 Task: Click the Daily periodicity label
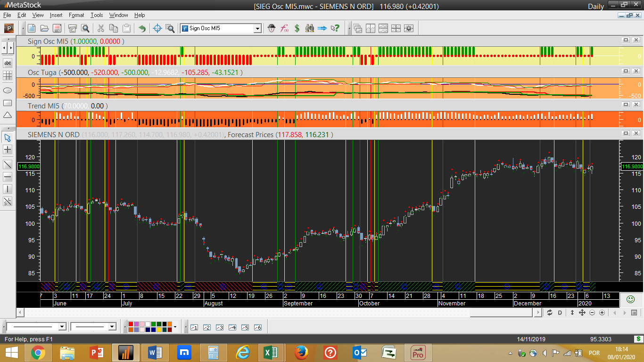coord(596,6)
